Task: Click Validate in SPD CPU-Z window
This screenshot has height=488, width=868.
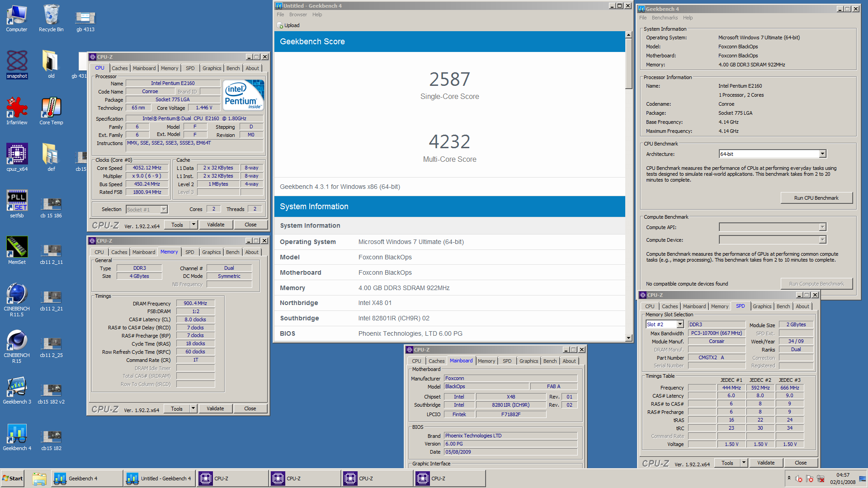Action: tap(766, 463)
